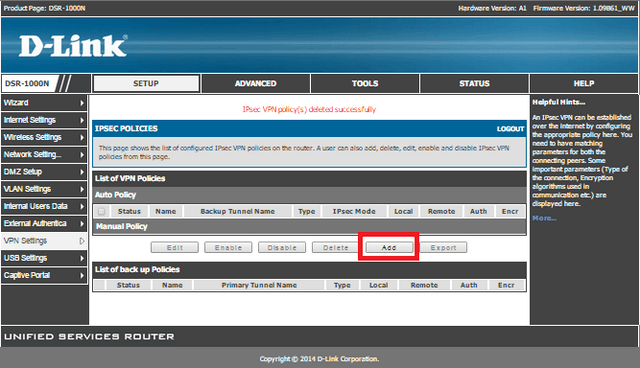Screen dimensions: 640x368
Task: Click the LOGOUT link
Action: coord(510,129)
